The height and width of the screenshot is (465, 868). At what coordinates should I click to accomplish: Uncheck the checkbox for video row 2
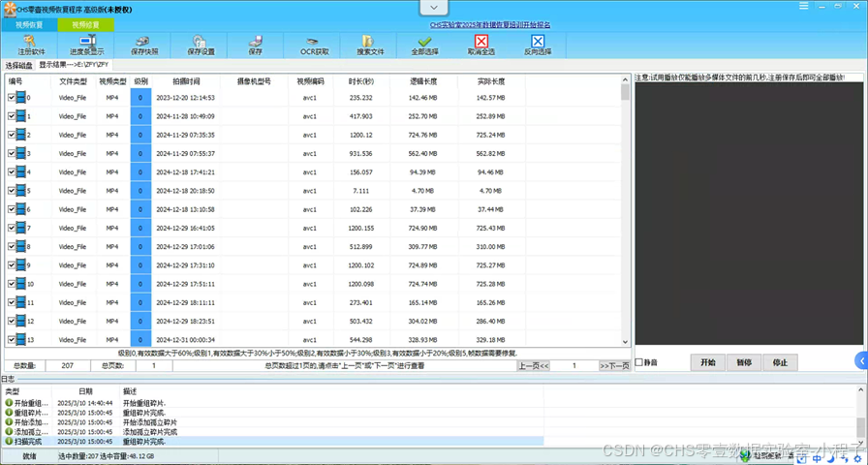coord(12,135)
